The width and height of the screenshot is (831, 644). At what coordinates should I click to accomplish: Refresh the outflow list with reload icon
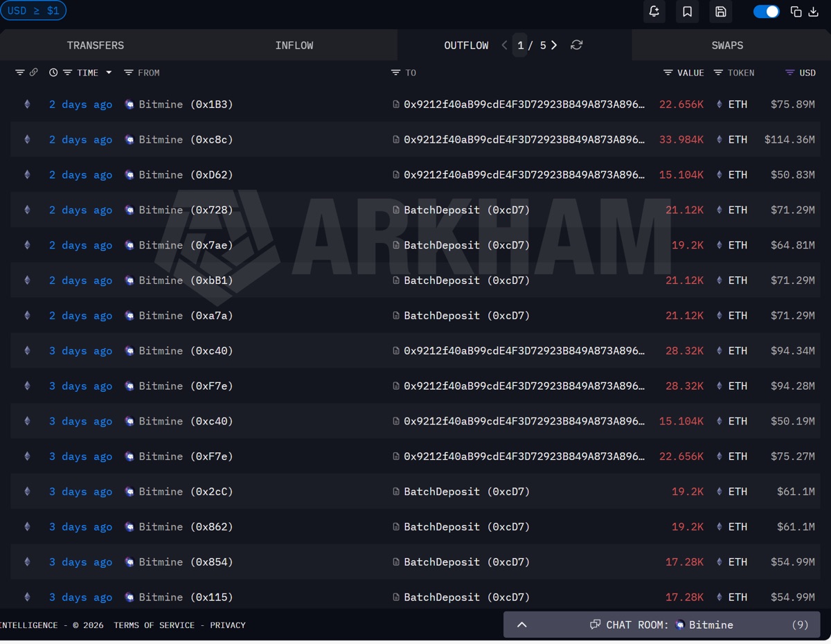[576, 45]
